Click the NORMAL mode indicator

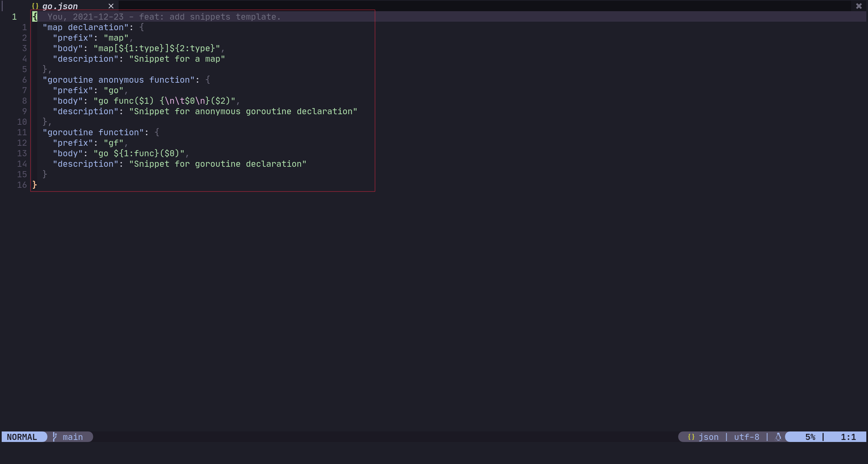pos(22,437)
